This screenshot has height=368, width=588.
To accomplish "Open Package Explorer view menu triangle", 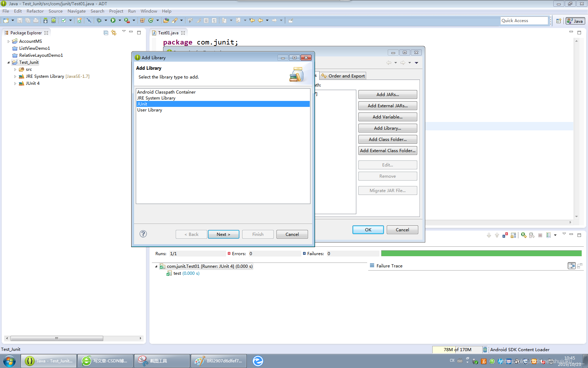I will coord(124,32).
